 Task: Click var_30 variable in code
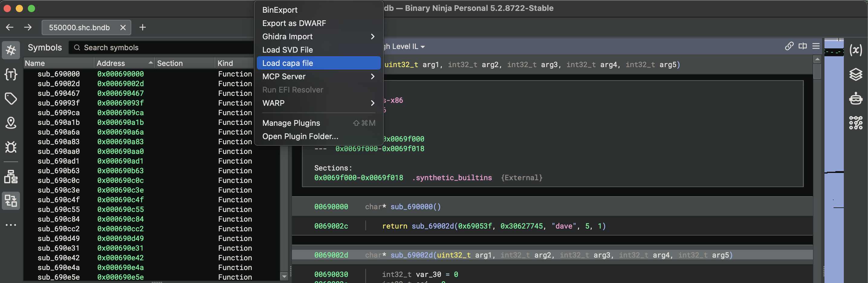coord(428,275)
